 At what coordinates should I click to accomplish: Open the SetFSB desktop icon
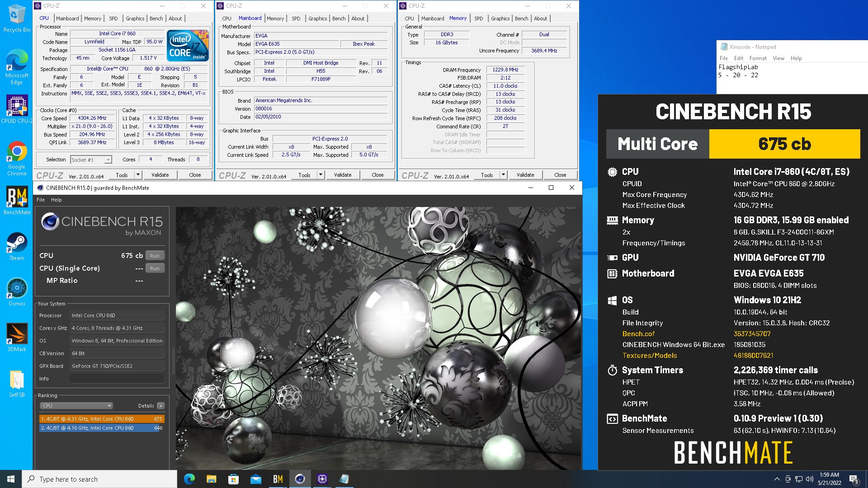17,383
